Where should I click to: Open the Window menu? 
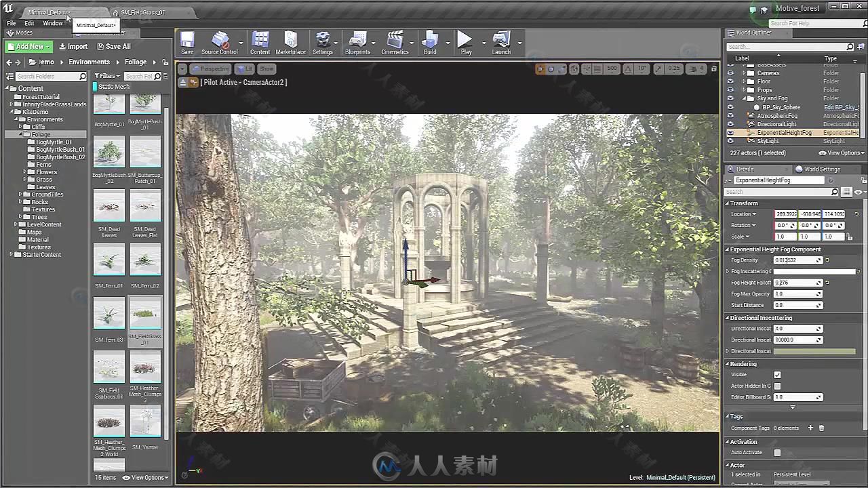[x=53, y=23]
